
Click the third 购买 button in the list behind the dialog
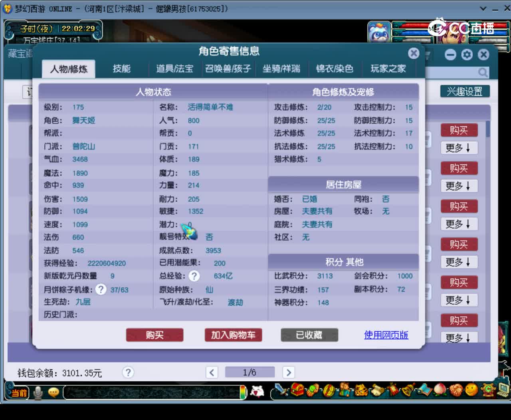459,206
